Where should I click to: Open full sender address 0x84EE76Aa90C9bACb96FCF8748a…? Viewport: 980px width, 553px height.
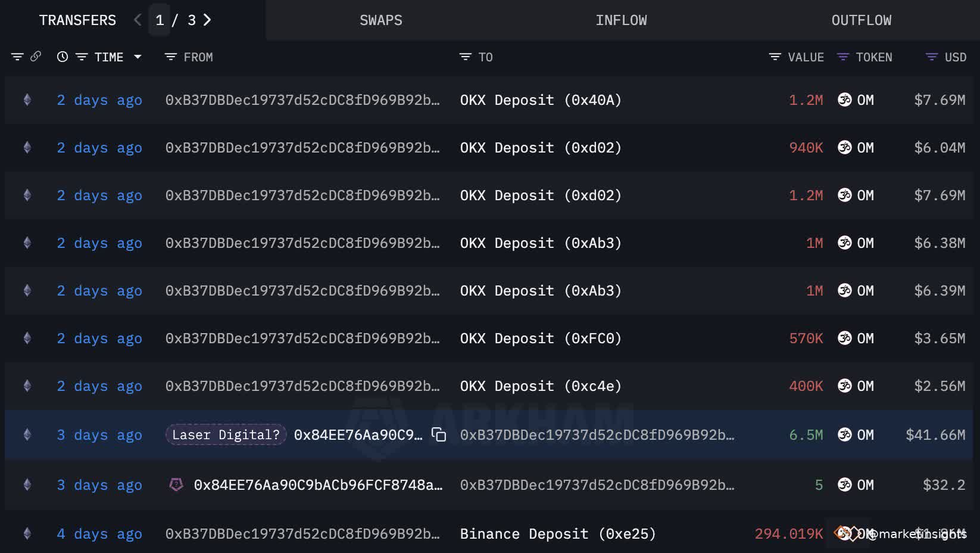[318, 485]
